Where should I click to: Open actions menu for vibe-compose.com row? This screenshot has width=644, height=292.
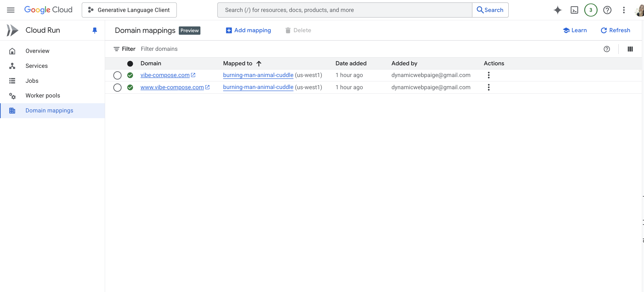click(x=488, y=75)
